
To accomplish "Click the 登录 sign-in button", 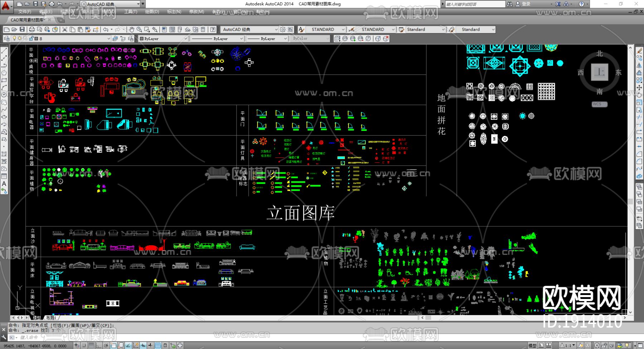I will (x=526, y=4).
